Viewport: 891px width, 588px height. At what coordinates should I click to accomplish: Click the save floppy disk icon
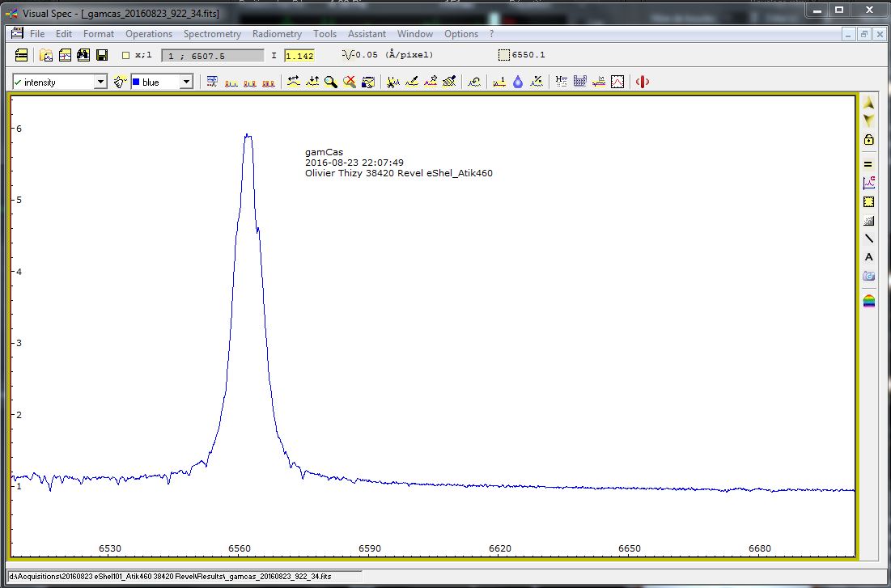(102, 55)
